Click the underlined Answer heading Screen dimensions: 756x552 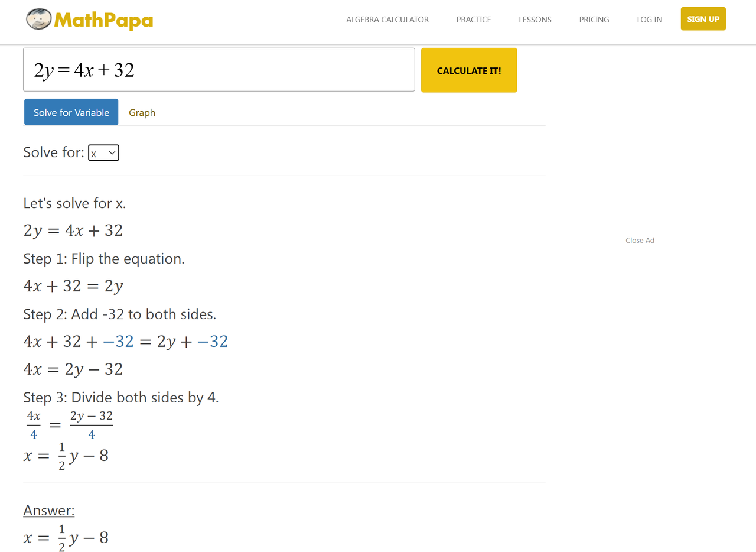49,511
